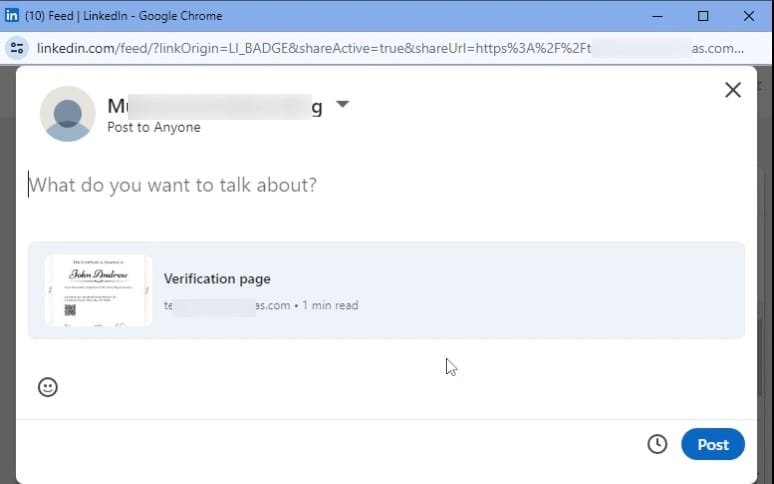Click the window title 'Feed | LinkedIn - Google Chrome'
This screenshot has width=774, height=484.
pos(123,16)
